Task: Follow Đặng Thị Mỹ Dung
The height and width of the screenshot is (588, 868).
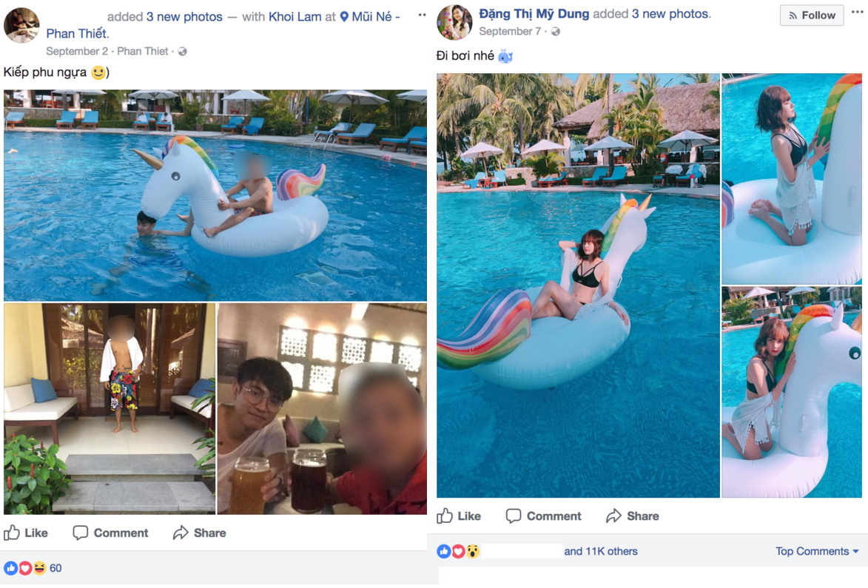Action: (x=811, y=15)
